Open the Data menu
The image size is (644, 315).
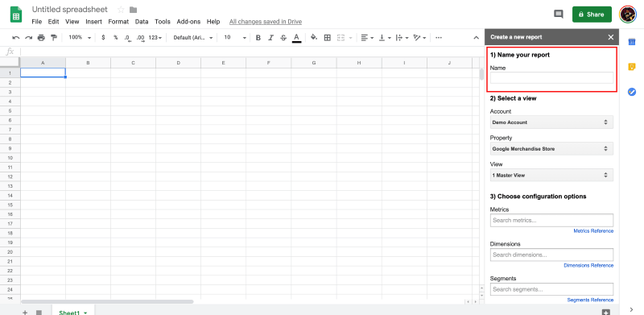tap(142, 22)
